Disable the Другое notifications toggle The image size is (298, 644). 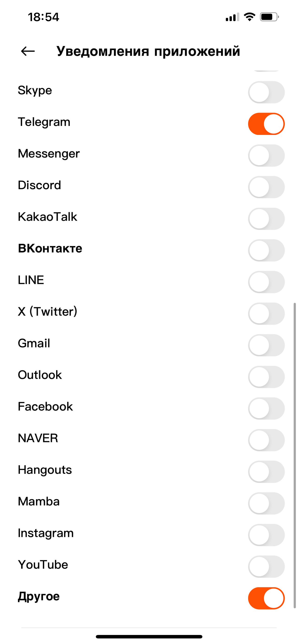point(266,598)
